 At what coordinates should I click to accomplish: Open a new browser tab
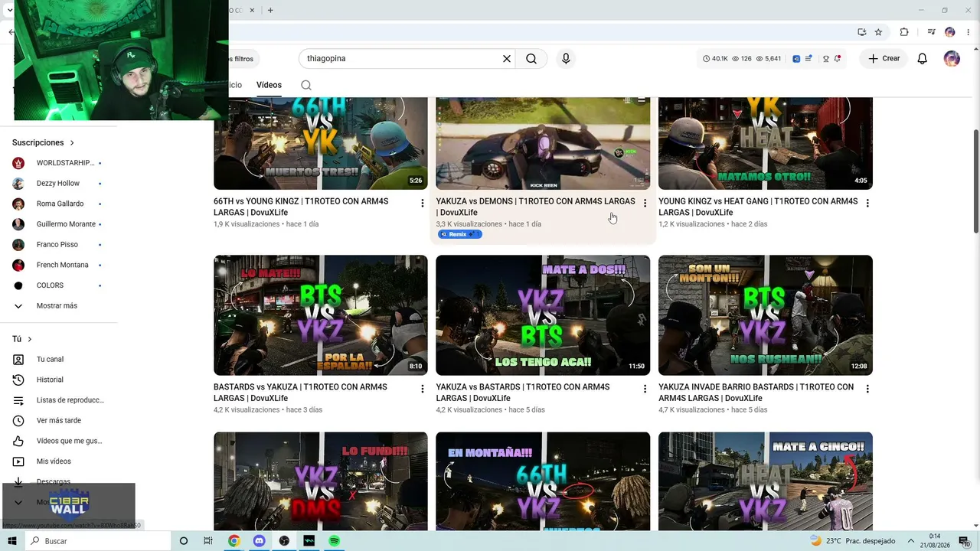click(270, 10)
